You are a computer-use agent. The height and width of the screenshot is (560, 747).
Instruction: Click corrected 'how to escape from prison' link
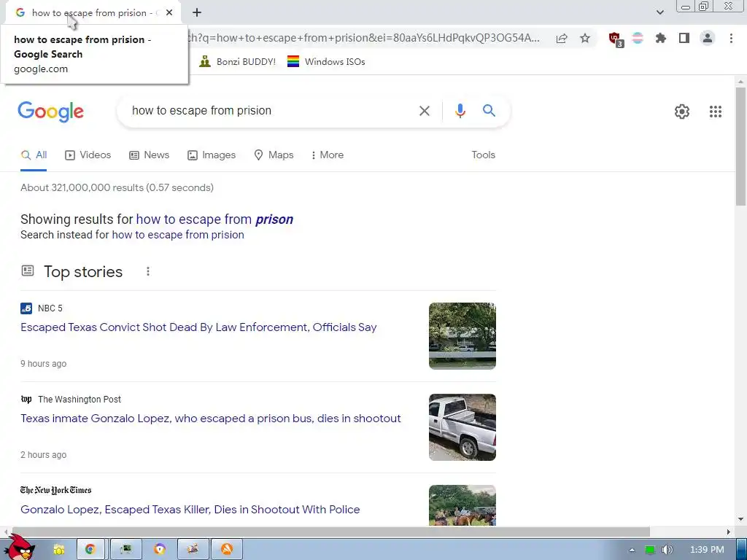[x=214, y=219]
